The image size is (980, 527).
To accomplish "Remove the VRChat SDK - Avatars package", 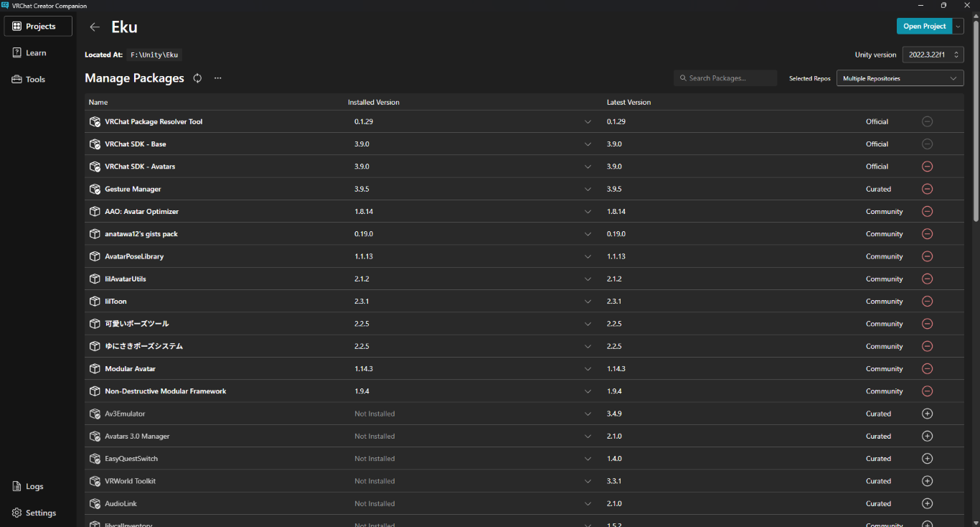I will pyautogui.click(x=927, y=167).
